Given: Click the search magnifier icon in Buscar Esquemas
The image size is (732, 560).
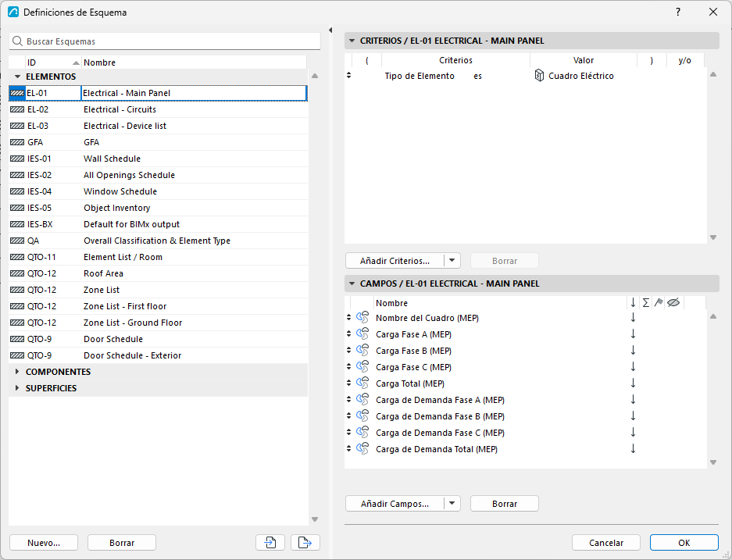Looking at the screenshot, I should click(17, 41).
